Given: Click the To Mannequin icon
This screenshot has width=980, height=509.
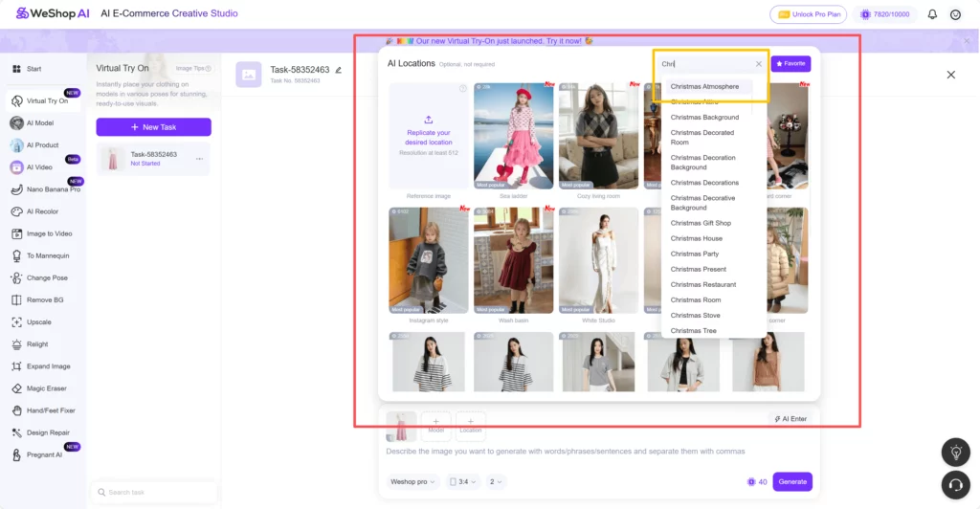Looking at the screenshot, I should coord(17,256).
